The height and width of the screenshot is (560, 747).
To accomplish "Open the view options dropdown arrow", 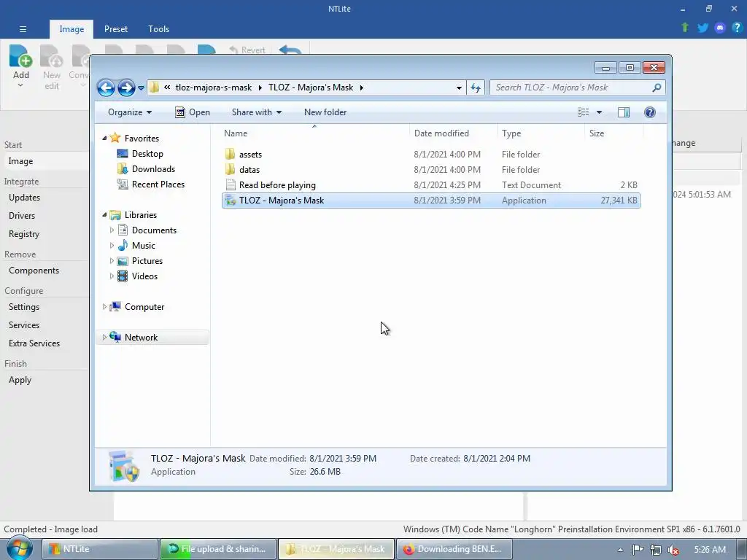I will pyautogui.click(x=600, y=112).
